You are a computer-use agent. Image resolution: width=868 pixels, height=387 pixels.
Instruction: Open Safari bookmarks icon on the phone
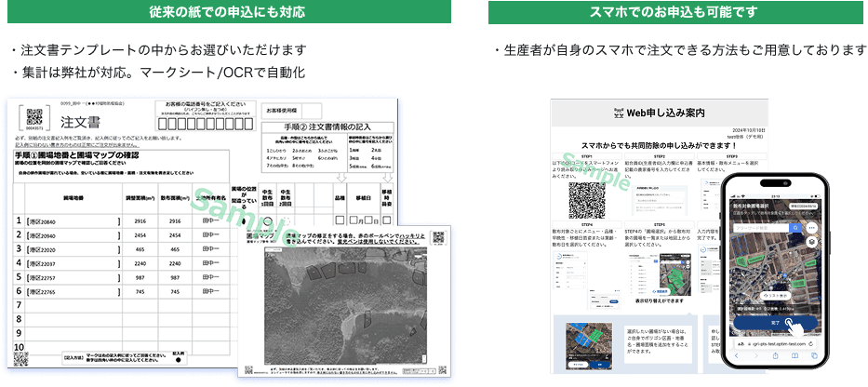tap(795, 355)
